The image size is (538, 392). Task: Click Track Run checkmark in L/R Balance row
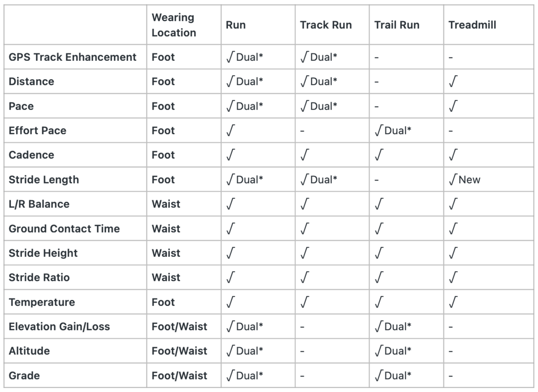click(x=305, y=204)
